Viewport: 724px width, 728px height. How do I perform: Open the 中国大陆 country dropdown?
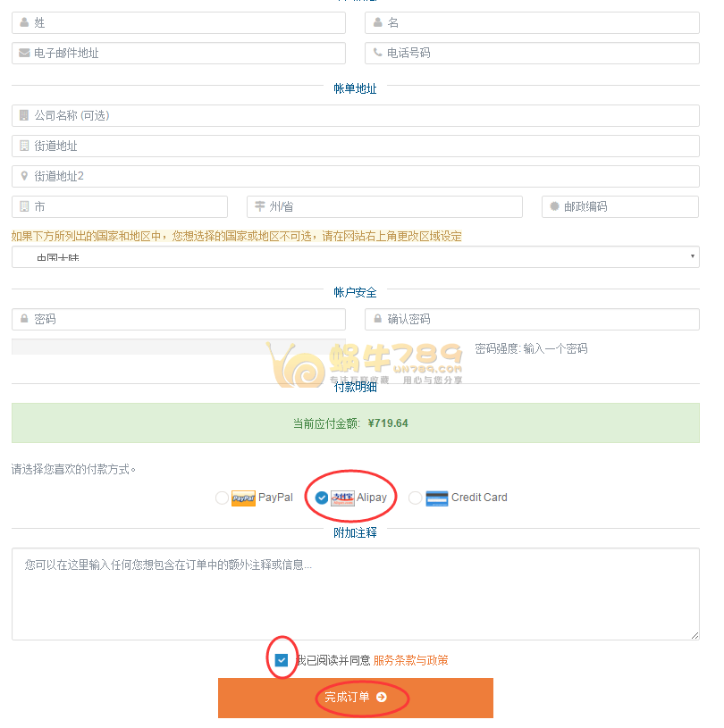click(x=355, y=256)
